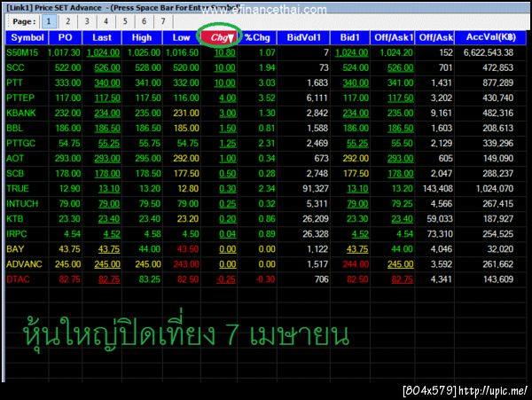
Task: Click SCB PO value 178.00
Action: point(68,174)
